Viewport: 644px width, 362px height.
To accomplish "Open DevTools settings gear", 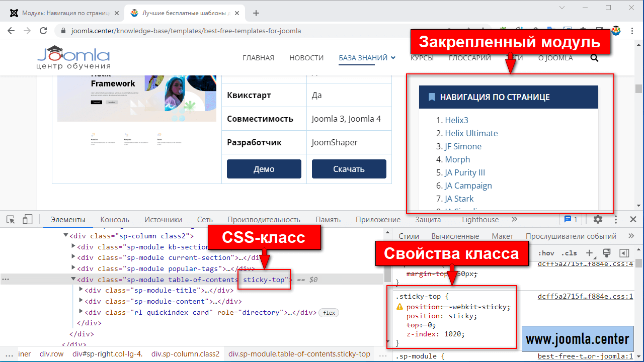I will 598,219.
